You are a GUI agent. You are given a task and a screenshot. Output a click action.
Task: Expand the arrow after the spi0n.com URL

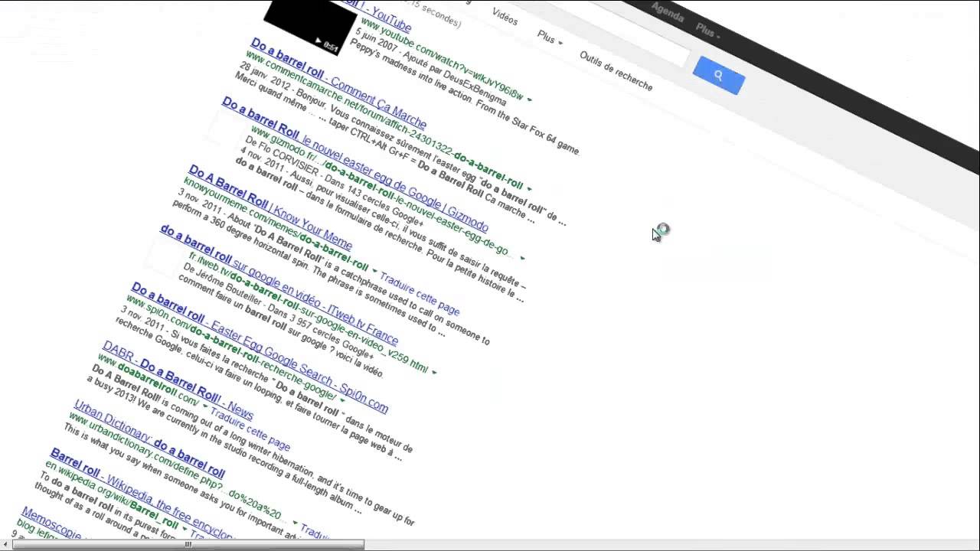tap(342, 399)
